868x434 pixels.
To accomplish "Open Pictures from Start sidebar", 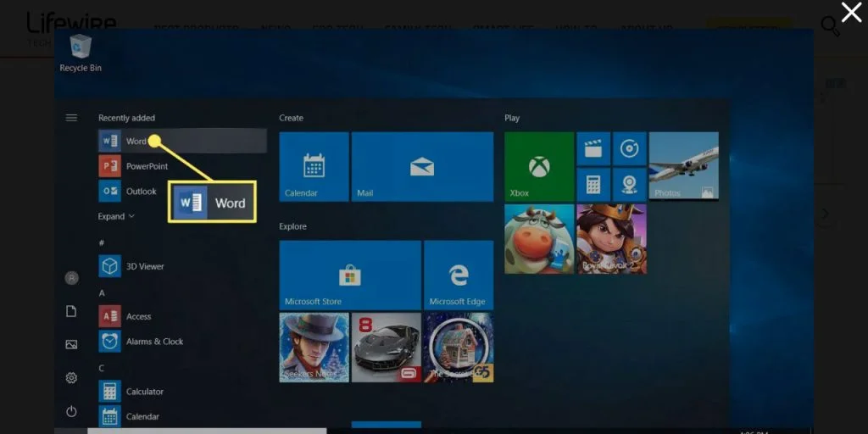I will (x=71, y=344).
